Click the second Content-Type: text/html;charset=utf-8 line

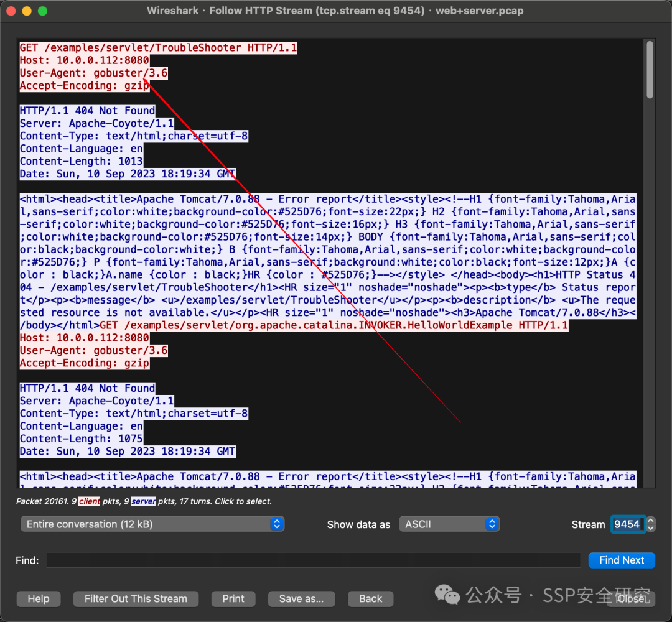pos(134,414)
